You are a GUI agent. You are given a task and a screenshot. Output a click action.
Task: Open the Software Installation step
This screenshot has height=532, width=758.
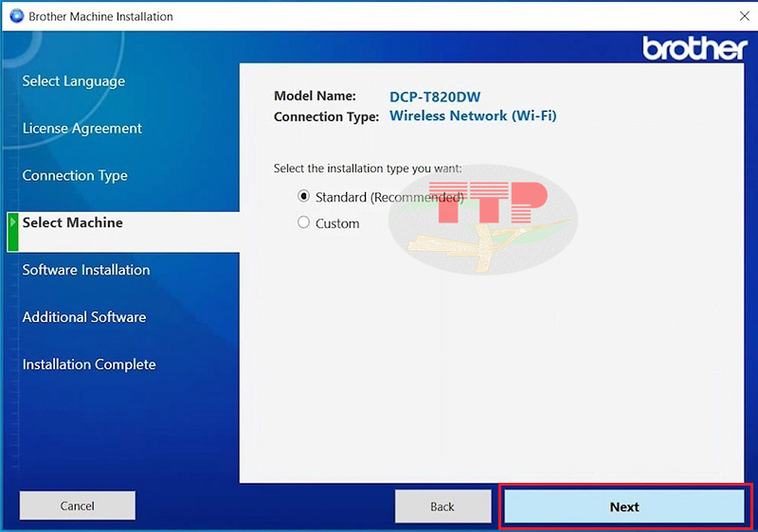click(86, 270)
